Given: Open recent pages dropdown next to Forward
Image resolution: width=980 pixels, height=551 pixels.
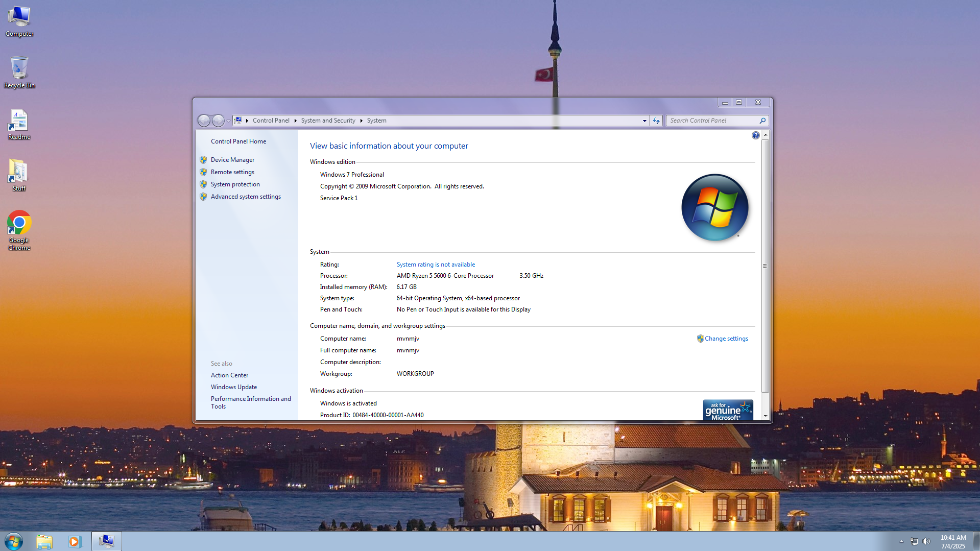Looking at the screenshot, I should pyautogui.click(x=228, y=121).
